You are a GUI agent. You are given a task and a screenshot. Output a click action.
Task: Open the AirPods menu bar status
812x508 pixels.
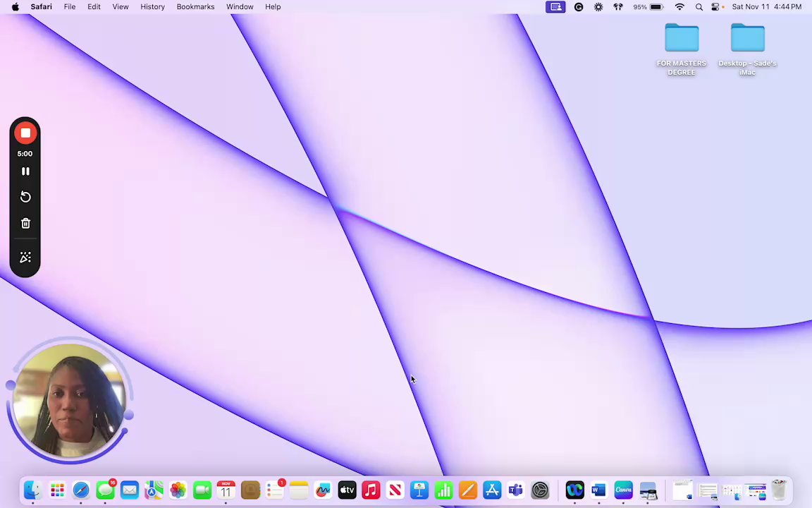pyautogui.click(x=617, y=7)
